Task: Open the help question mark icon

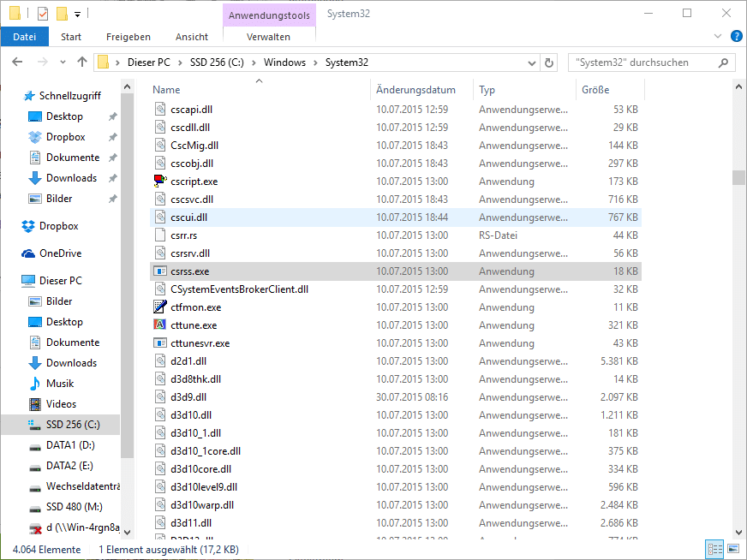Action: pyautogui.click(x=736, y=36)
